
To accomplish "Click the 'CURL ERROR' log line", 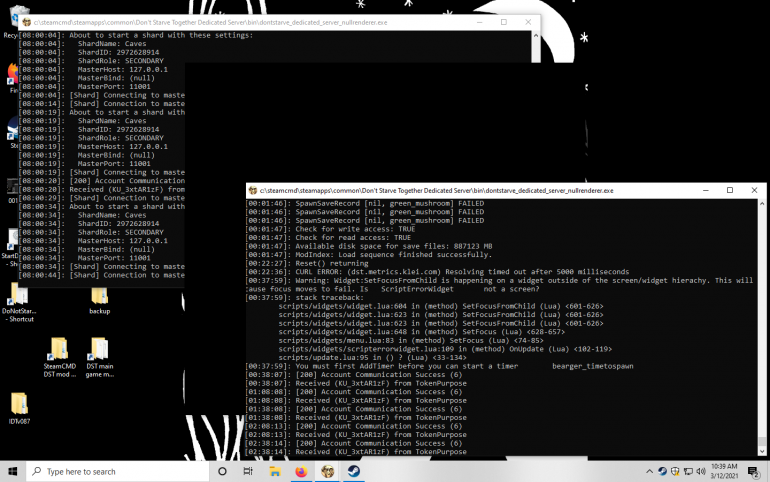I will (437, 272).
